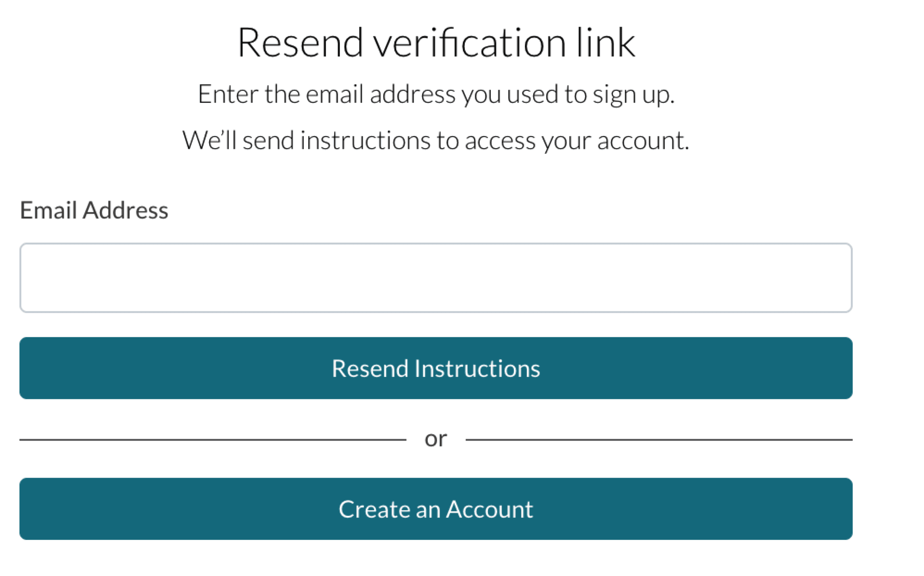Click the "or" divider text
Image resolution: width=924 pixels, height=576 pixels.
[x=436, y=439]
